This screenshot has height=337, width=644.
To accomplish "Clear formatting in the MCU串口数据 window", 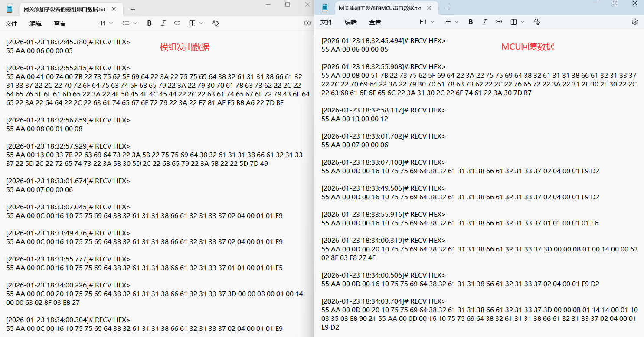I will 537,22.
